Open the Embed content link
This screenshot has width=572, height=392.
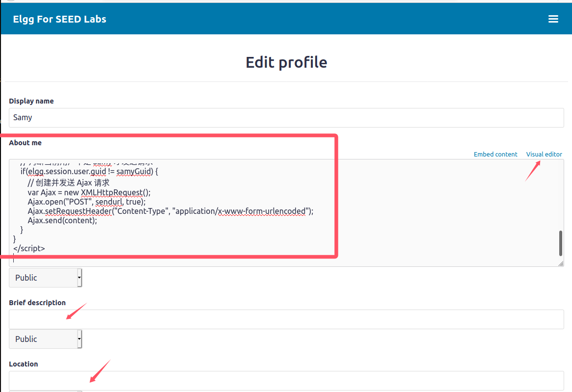point(495,154)
